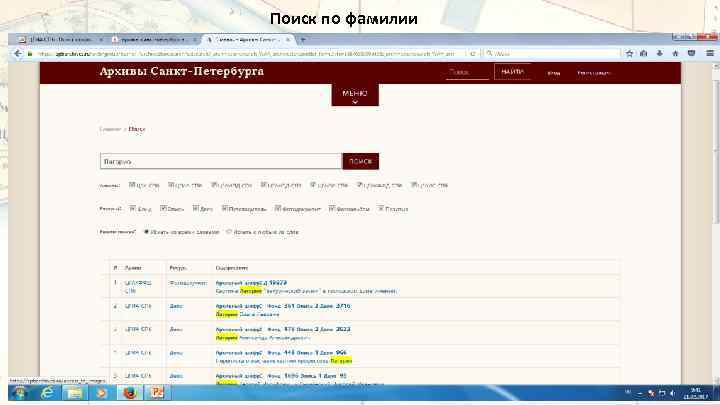Click the Firefox search box beside the address bar

553,54
